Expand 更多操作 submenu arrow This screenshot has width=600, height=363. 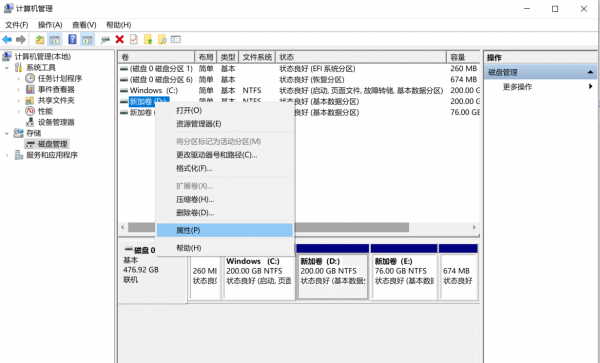(x=590, y=86)
